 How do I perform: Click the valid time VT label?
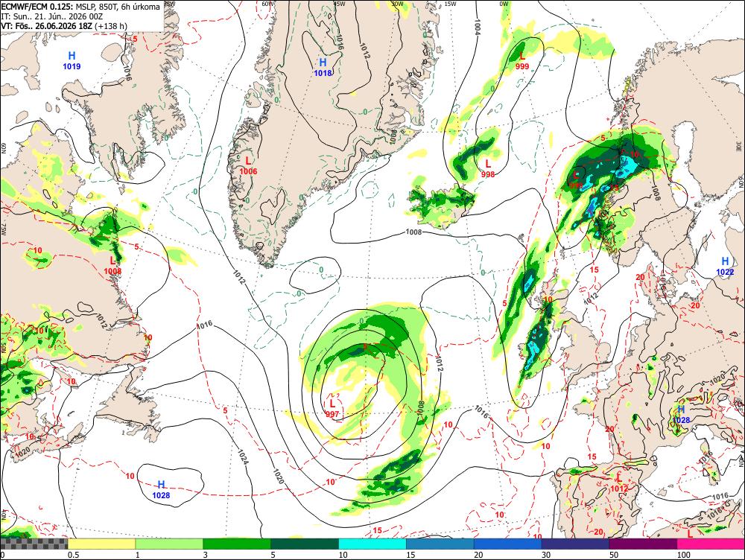[x=64, y=25]
